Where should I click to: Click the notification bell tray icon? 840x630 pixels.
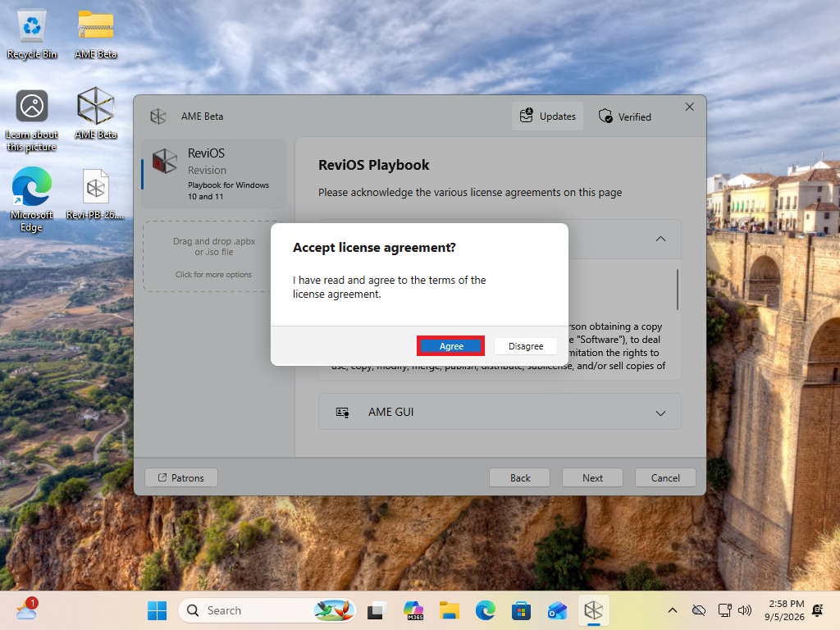(818, 610)
